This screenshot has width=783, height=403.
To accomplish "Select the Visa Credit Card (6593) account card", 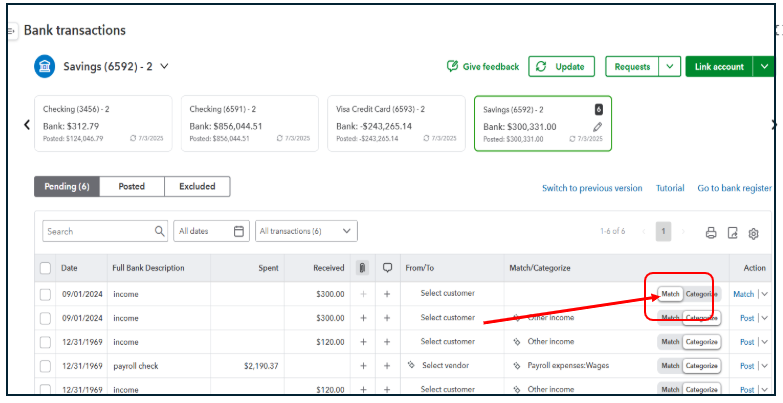I will pyautogui.click(x=396, y=123).
